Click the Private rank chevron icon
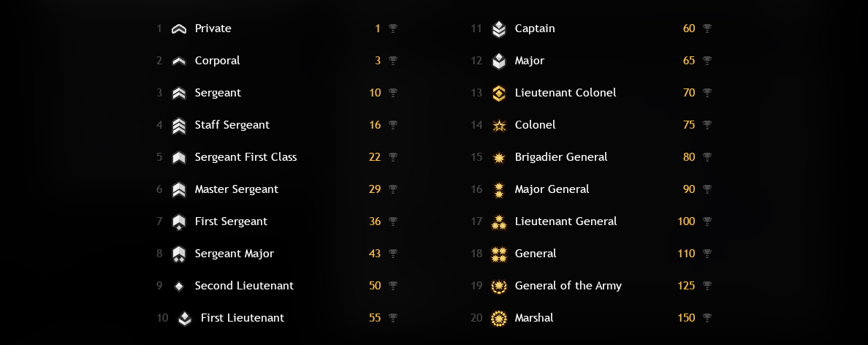868x345 pixels. pyautogui.click(x=179, y=29)
